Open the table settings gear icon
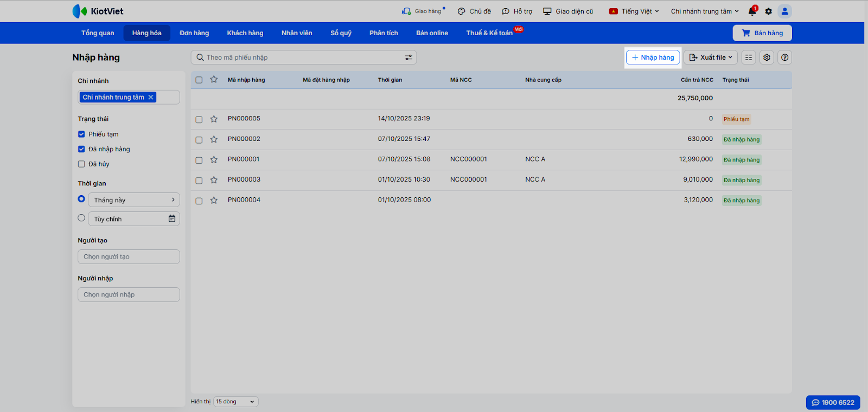 [767, 57]
